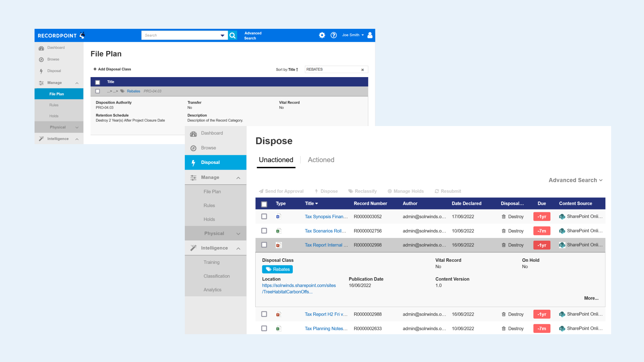Click the Add Disposal Class button
The image size is (644, 362).
(x=112, y=69)
